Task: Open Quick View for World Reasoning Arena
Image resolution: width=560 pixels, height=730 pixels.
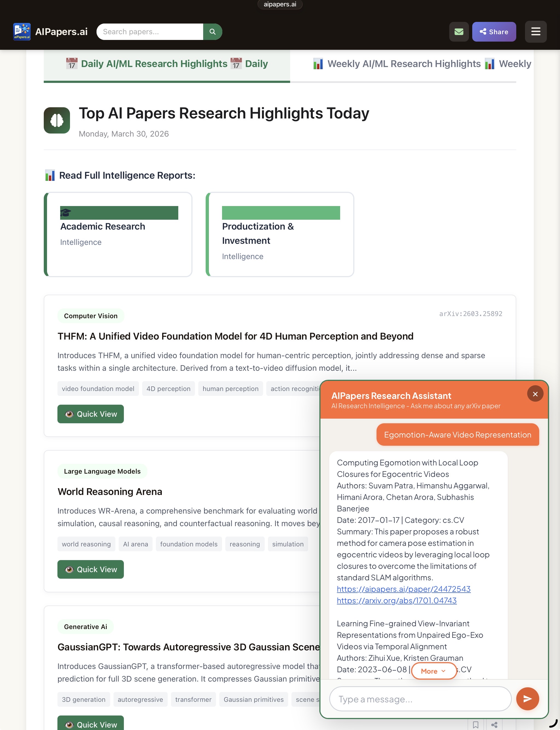Action: point(90,569)
